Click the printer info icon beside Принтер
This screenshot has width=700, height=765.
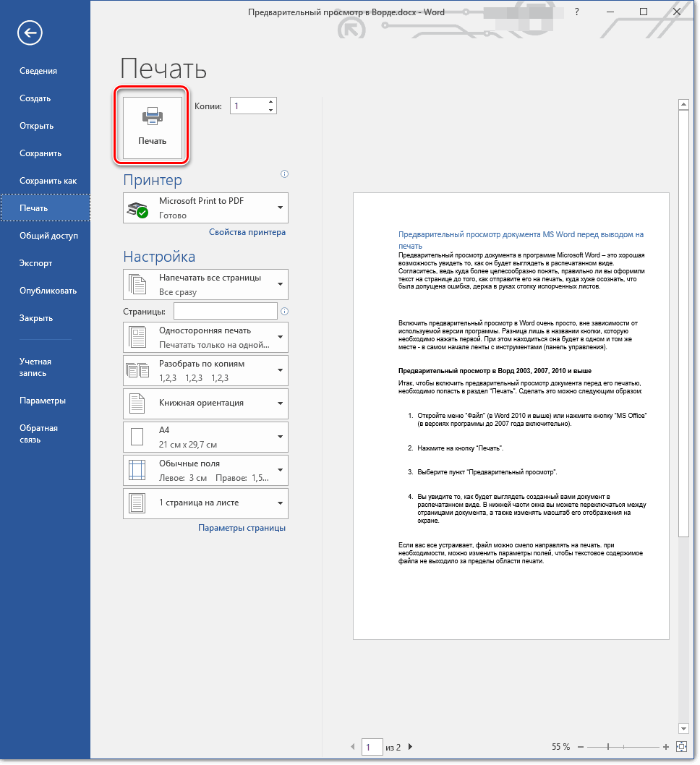tap(284, 174)
